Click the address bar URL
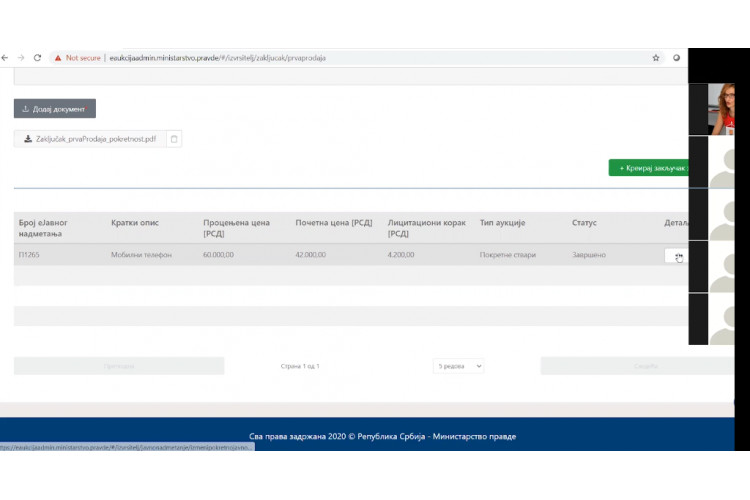The image size is (750, 500). point(218,58)
